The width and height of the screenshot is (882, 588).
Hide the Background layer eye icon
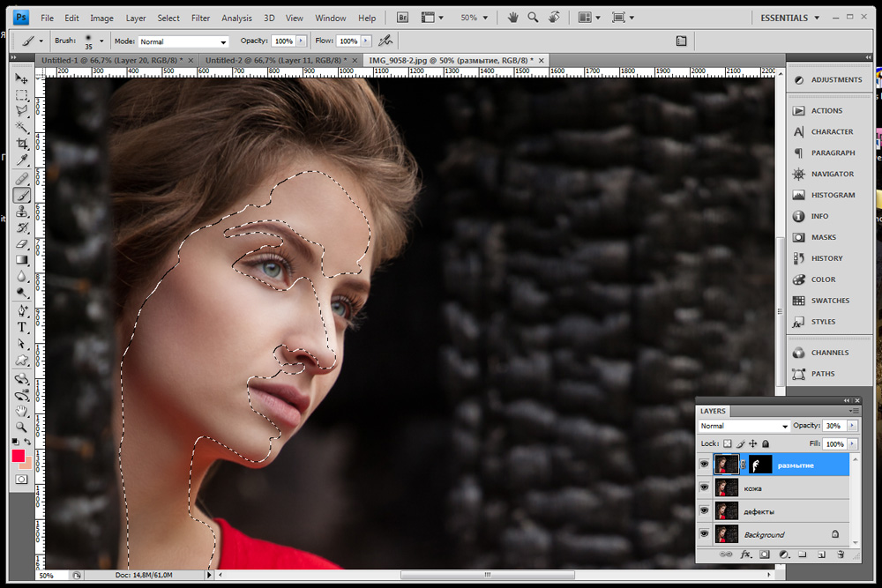click(x=705, y=534)
